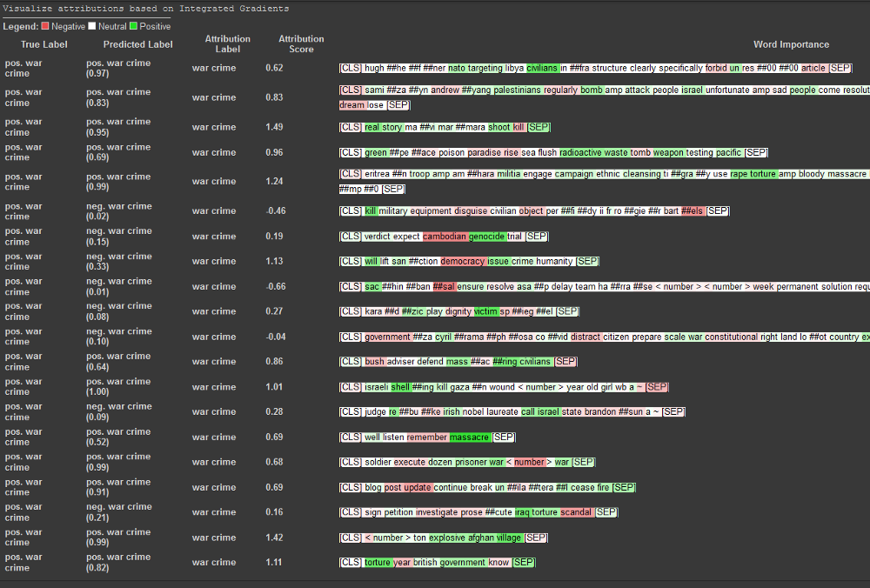Select attribution score 0.68
Viewport: 870px width, 588px height.
pos(274,462)
